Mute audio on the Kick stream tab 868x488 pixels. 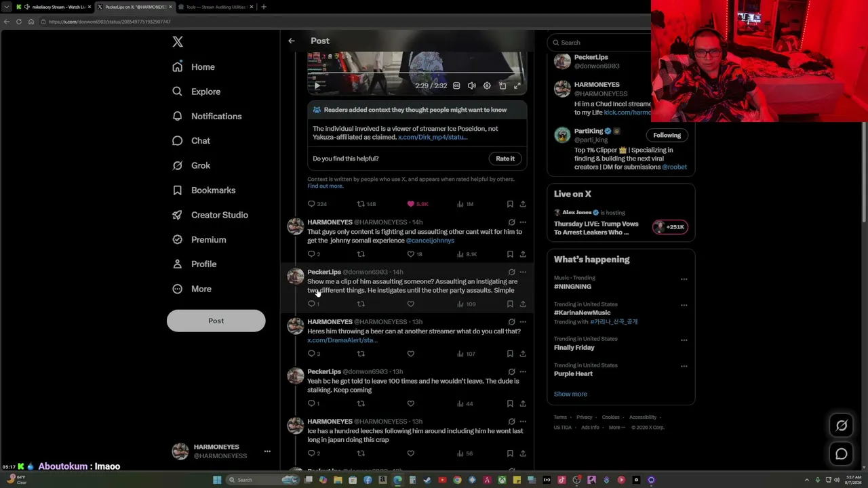[x=27, y=7]
